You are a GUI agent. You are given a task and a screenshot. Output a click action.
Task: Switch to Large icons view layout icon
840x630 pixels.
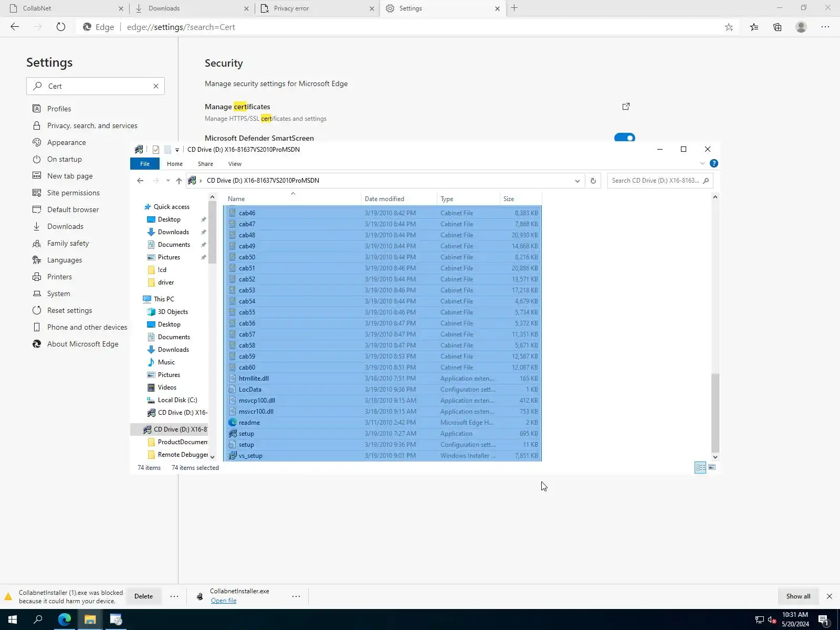[x=712, y=467]
